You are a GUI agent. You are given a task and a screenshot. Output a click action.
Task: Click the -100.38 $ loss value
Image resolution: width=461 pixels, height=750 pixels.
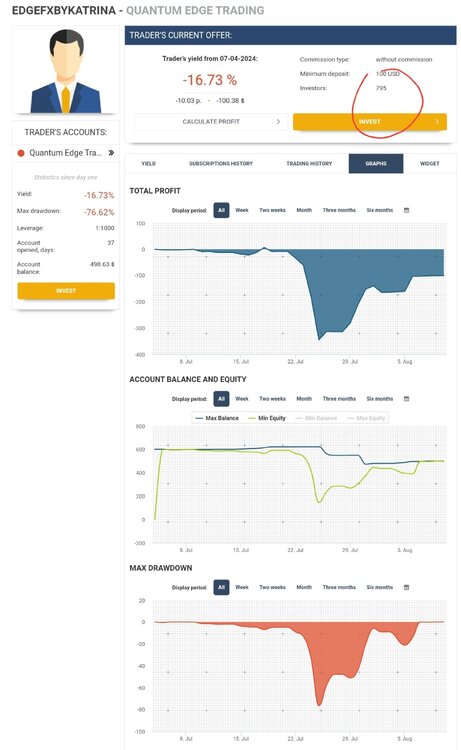click(x=230, y=101)
